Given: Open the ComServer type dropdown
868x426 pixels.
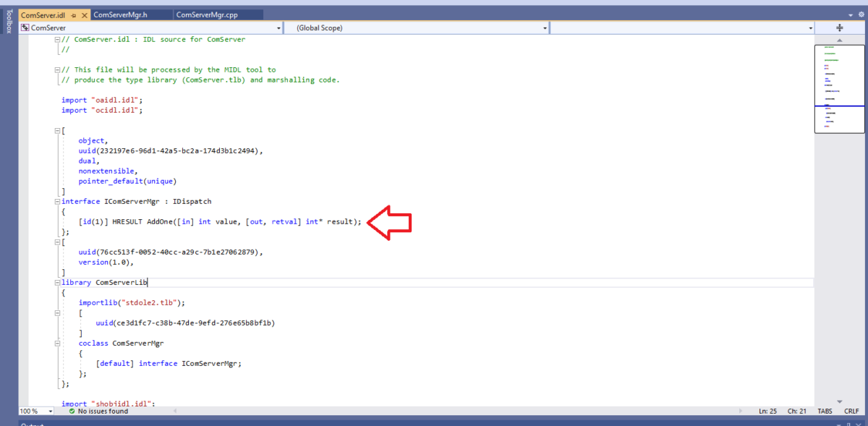Looking at the screenshot, I should tap(278, 27).
